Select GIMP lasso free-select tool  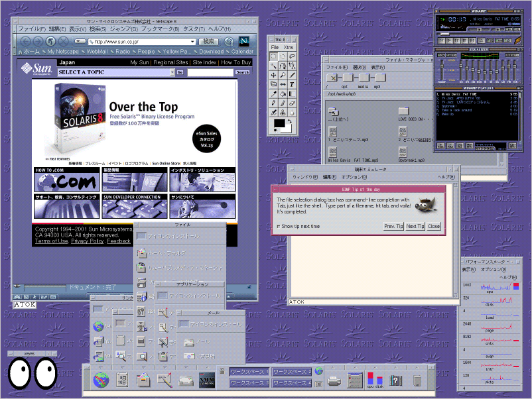click(292, 56)
